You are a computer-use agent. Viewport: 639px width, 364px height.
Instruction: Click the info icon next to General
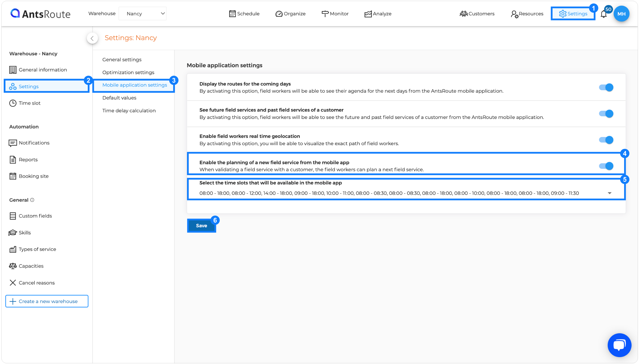pyautogui.click(x=32, y=200)
